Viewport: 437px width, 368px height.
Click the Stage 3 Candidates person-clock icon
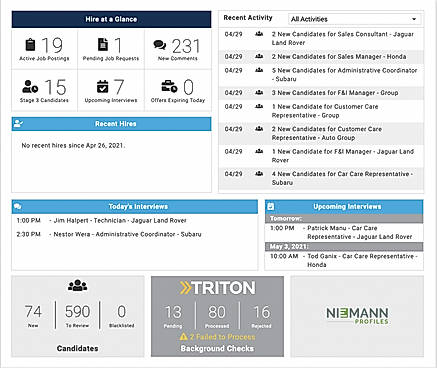pyautogui.click(x=30, y=87)
